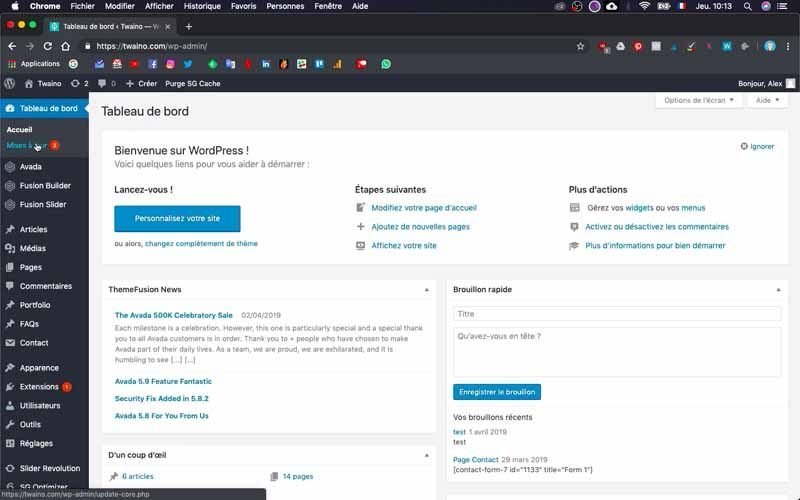Viewport: 800px width, 500px height.
Task: Open the Instagram bookmark icon
Action: click(170, 64)
